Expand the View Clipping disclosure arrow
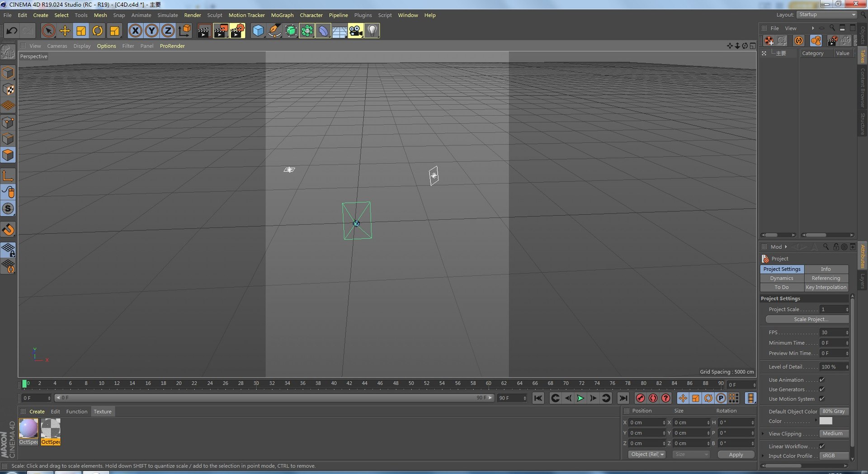Screen dimensions: 868x474 (763, 434)
